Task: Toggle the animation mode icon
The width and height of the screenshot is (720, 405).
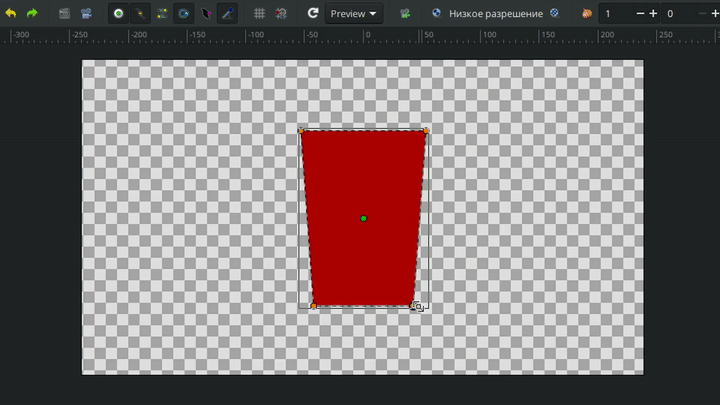Action: coord(405,14)
